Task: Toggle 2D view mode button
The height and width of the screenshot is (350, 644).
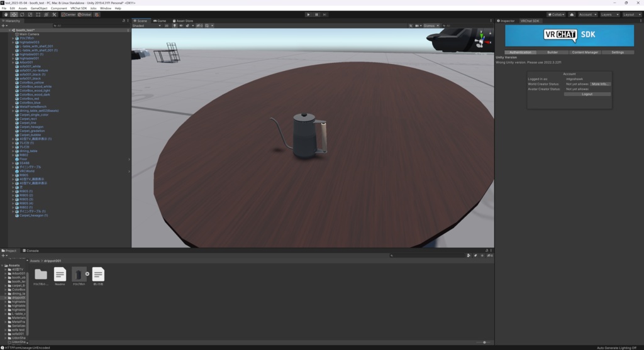Action: (166, 25)
